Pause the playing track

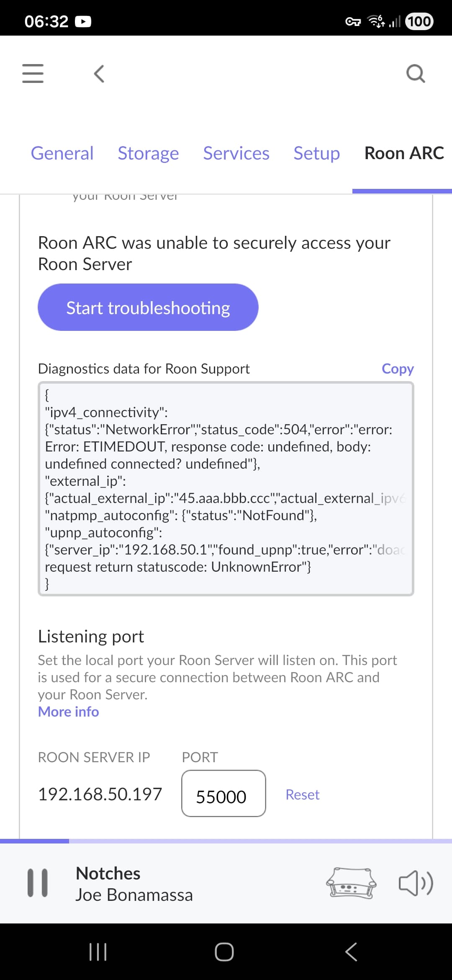click(38, 883)
